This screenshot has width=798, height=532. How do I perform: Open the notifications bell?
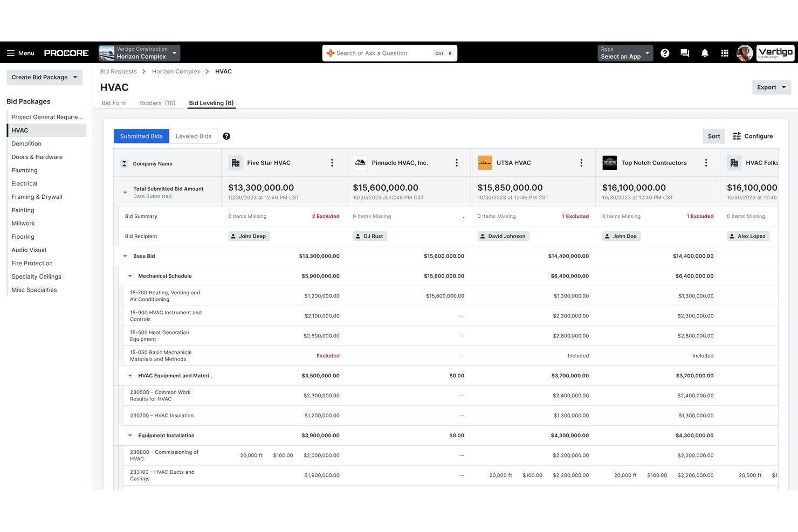coord(705,53)
